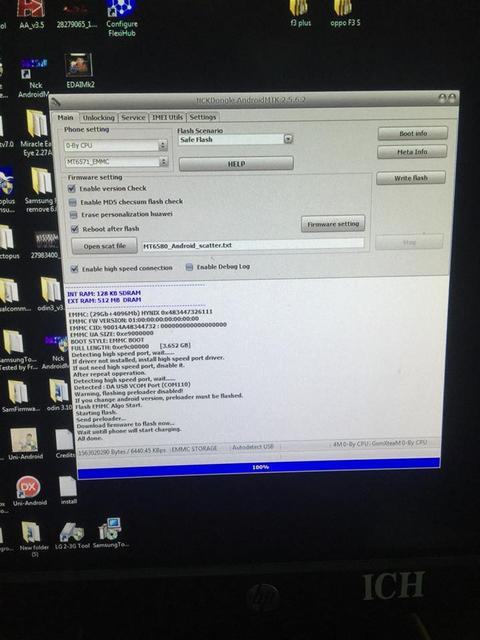Open the f3 plus folder
This screenshot has width=480, height=640.
click(x=300, y=14)
